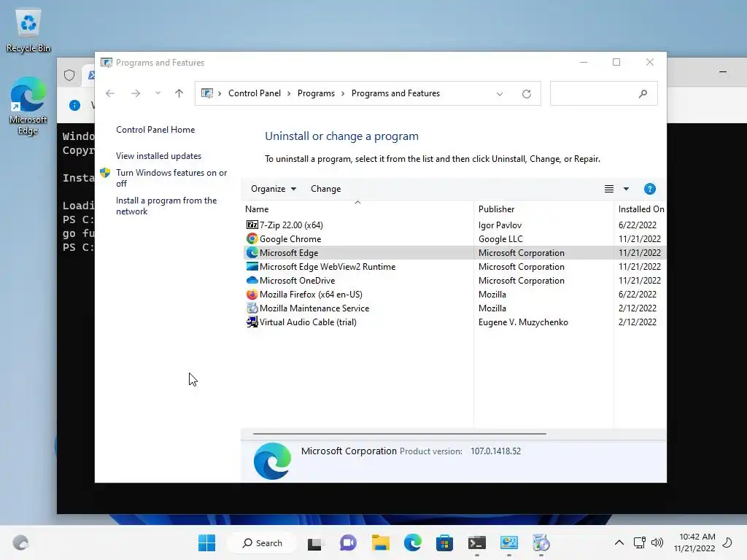Expand the chevron after Control Panel breadcrumb
The image size is (747, 560).
[x=289, y=94]
